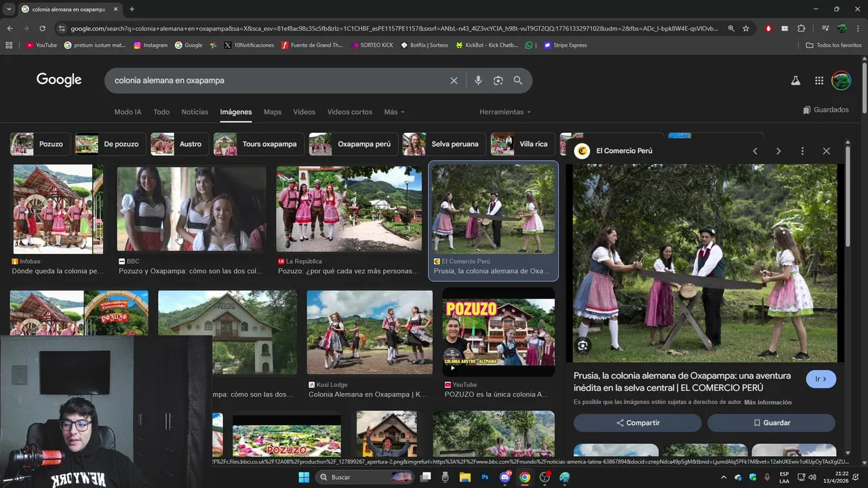
Task: Show hidden system tray icons
Action: (x=724, y=477)
